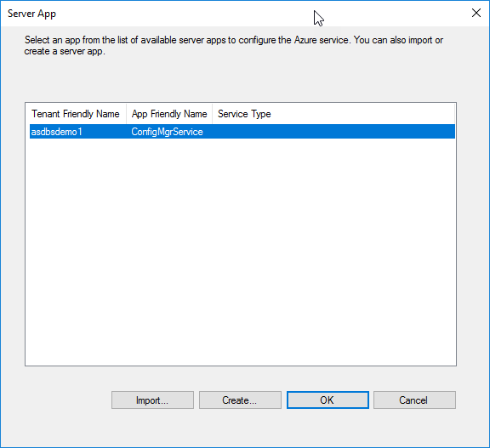Screen dimensions: 490x448
Task: Click the empty Service Type cell of asdbsdemo1 row
Action: [333, 132]
